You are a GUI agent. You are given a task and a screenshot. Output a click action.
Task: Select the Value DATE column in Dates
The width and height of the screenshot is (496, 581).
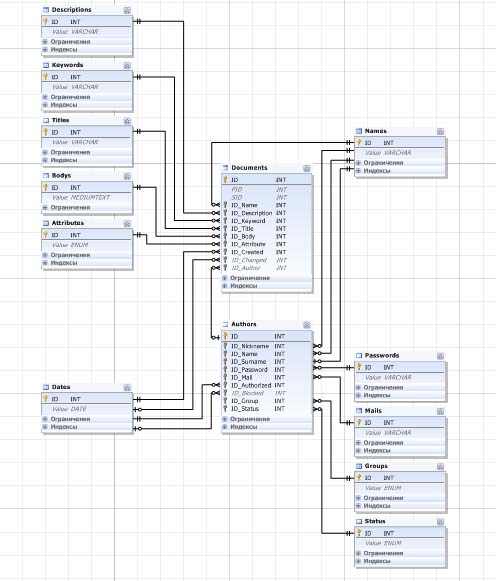87,409
